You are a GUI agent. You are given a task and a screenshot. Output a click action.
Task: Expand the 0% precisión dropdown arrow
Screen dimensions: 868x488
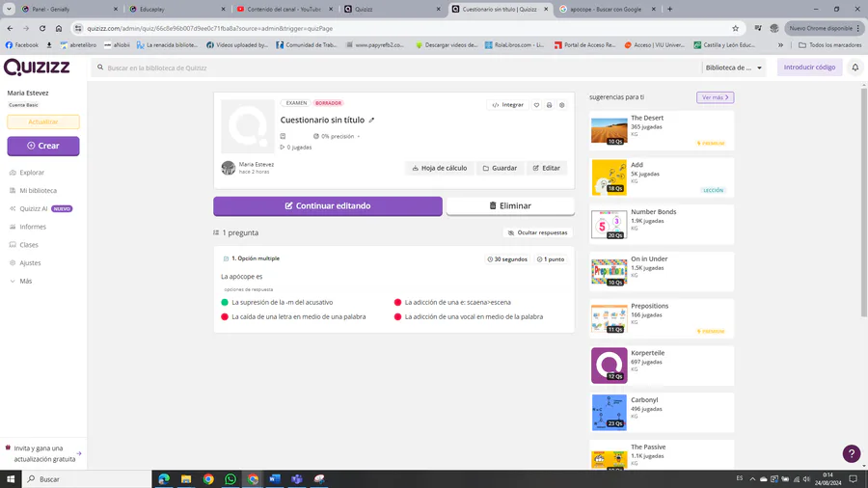[x=359, y=137]
